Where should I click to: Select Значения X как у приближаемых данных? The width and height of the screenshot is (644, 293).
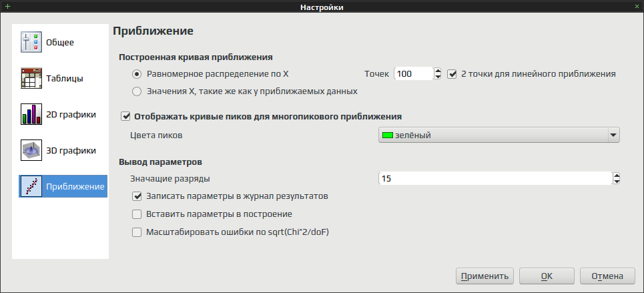(136, 91)
